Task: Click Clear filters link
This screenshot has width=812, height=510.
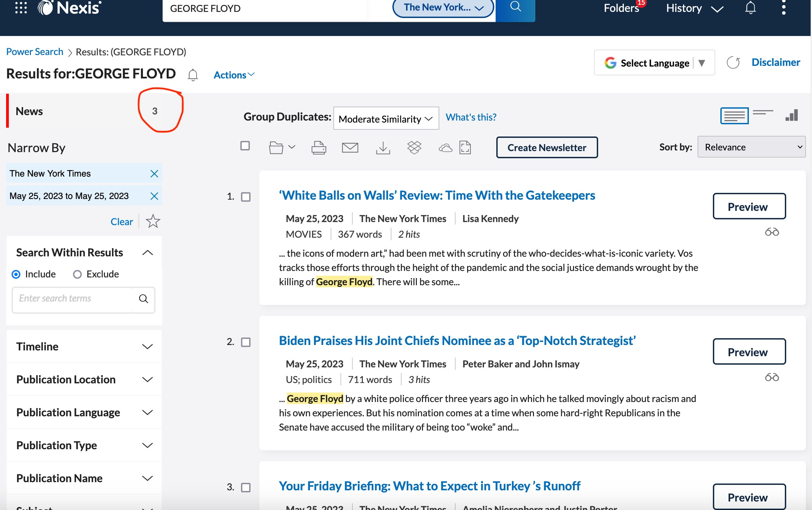Action: 122,222
